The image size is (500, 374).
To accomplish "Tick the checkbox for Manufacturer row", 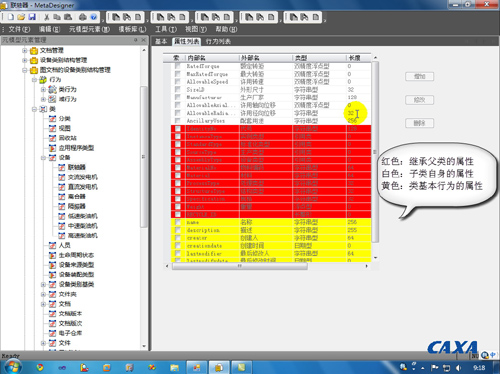I will pos(178,97).
